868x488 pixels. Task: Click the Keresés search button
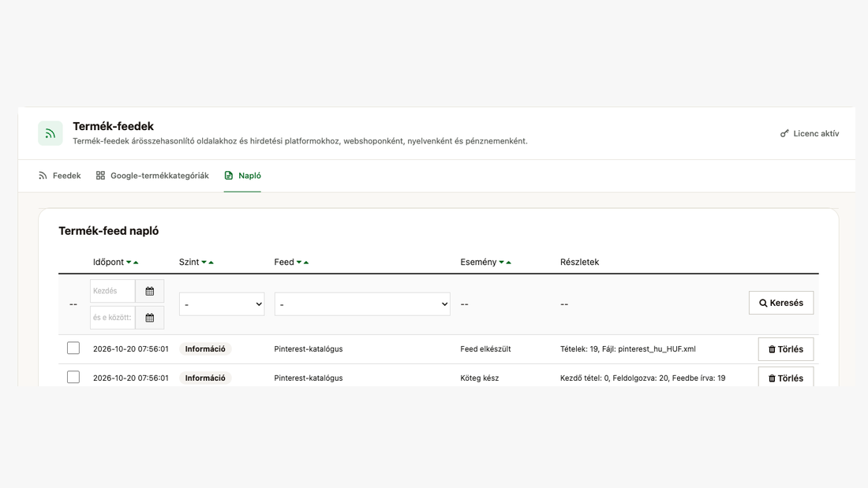[781, 304]
